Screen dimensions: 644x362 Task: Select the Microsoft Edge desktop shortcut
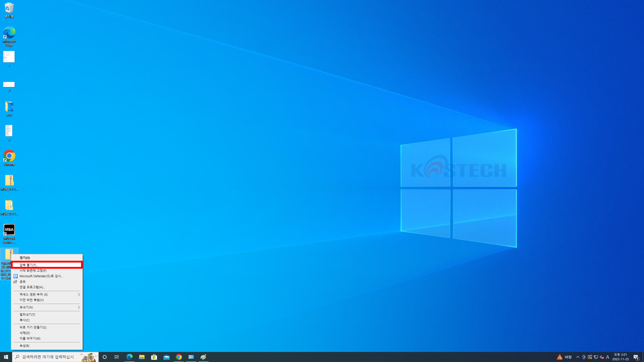[9, 36]
